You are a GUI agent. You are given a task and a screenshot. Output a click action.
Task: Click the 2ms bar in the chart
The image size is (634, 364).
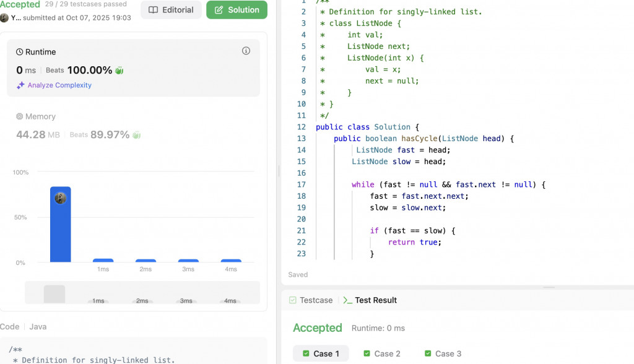(145, 261)
